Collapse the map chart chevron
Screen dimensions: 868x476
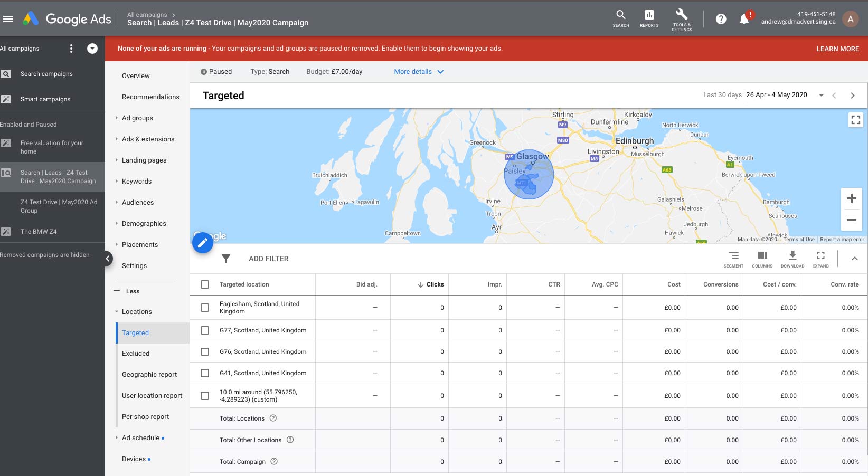click(x=855, y=259)
